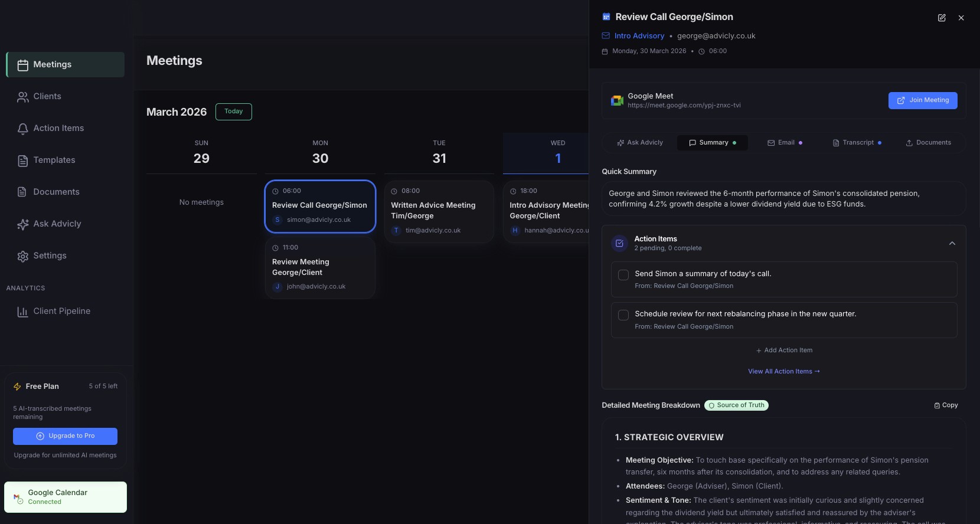
Task: Click the Free Plan lightning icon
Action: pos(17,387)
